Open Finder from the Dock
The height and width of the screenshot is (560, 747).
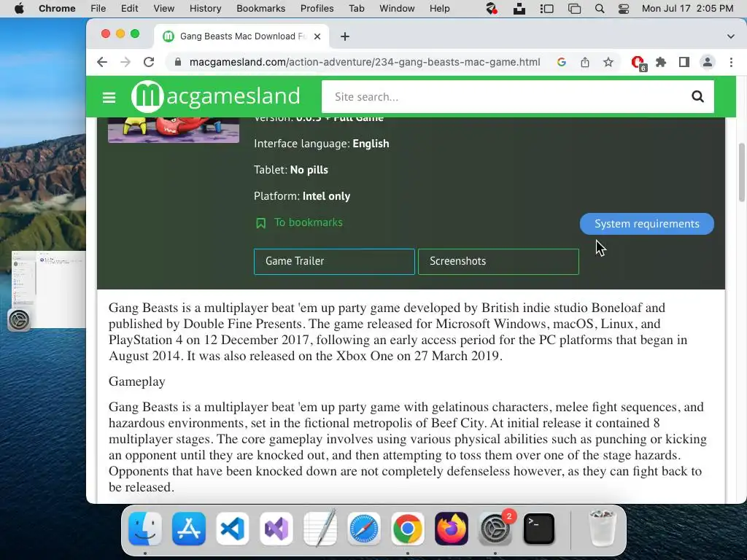point(145,529)
